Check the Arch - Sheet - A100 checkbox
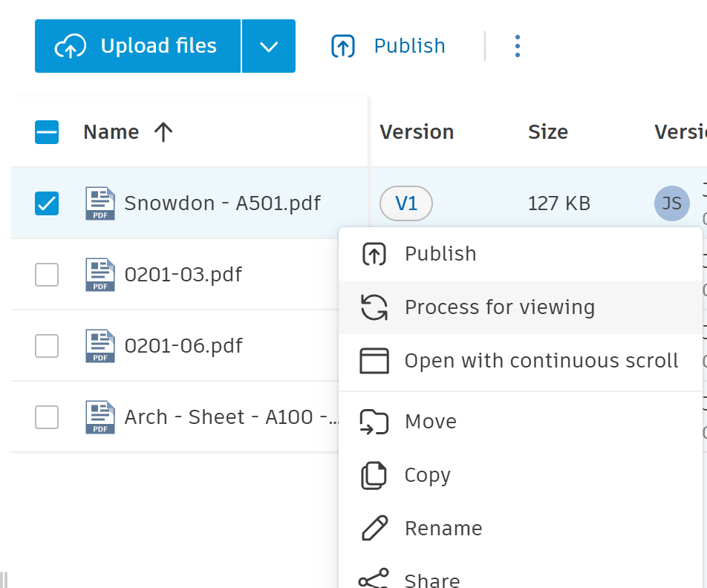The image size is (707, 588). click(x=47, y=417)
